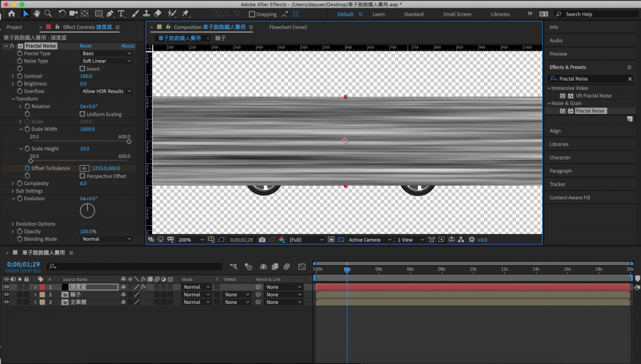Click the snapshot camera icon in viewer
This screenshot has width=641, height=364.
point(262,240)
